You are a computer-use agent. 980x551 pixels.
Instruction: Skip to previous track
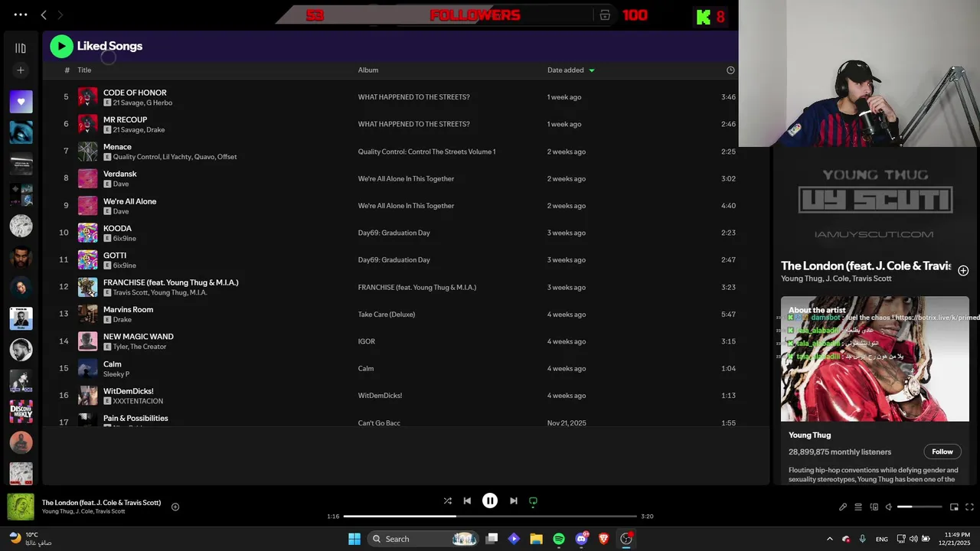pyautogui.click(x=467, y=501)
